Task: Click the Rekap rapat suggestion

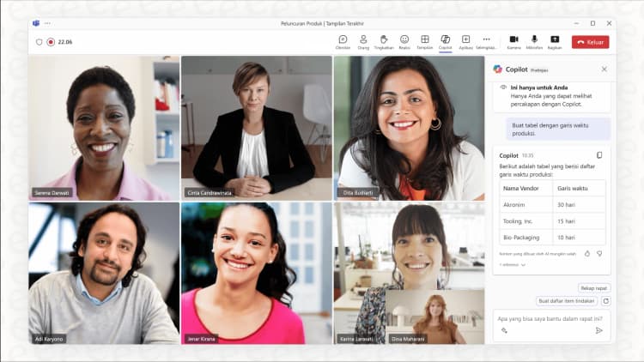Action: pyautogui.click(x=594, y=288)
